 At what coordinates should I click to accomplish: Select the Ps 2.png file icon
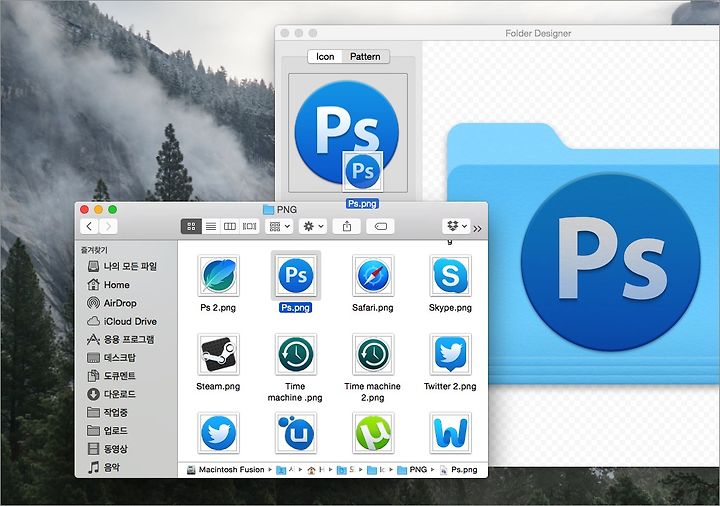point(219,275)
